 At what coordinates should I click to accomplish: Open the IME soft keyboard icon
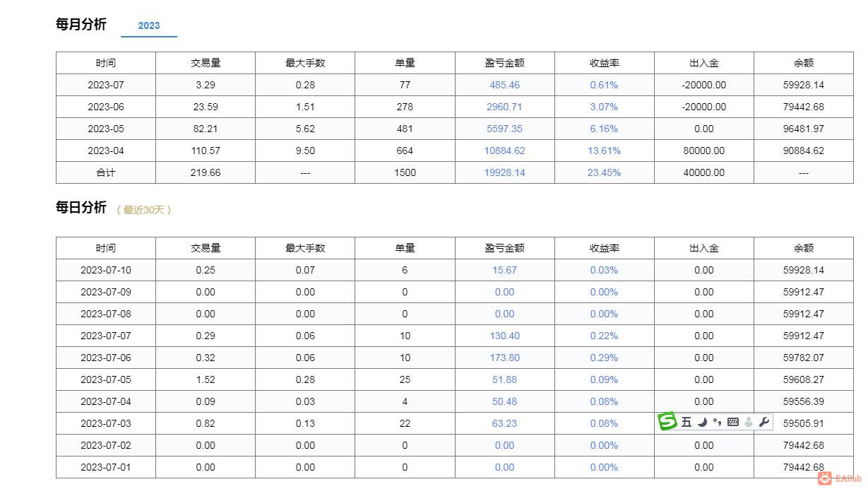point(732,423)
